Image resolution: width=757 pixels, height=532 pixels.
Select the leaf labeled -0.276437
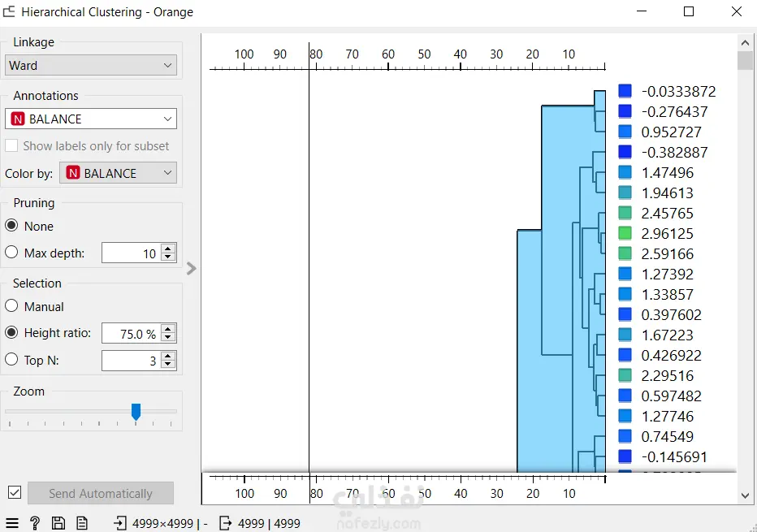[x=674, y=111]
